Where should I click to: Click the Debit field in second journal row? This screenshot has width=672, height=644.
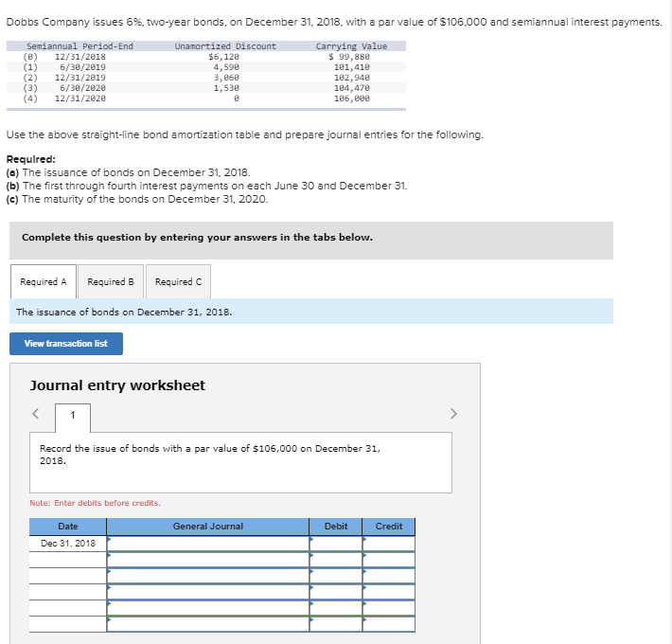336,560
